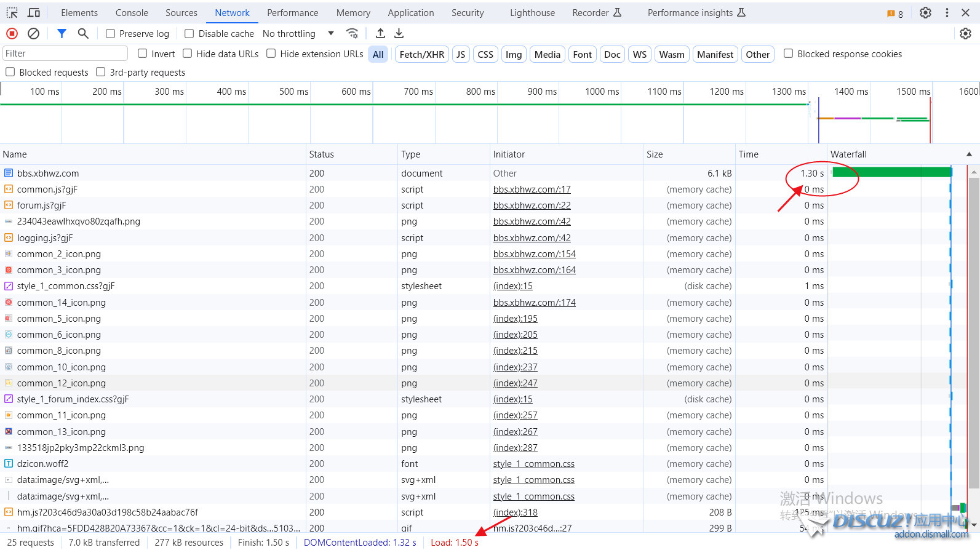
Task: Open DevTools three-dot menu
Action: point(947,12)
